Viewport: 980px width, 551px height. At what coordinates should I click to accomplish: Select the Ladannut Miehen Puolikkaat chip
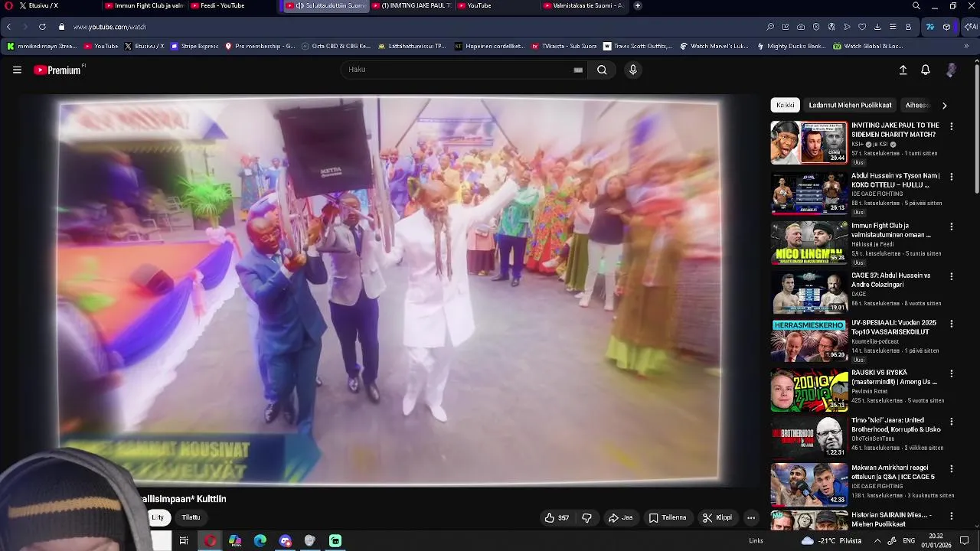[850, 106]
